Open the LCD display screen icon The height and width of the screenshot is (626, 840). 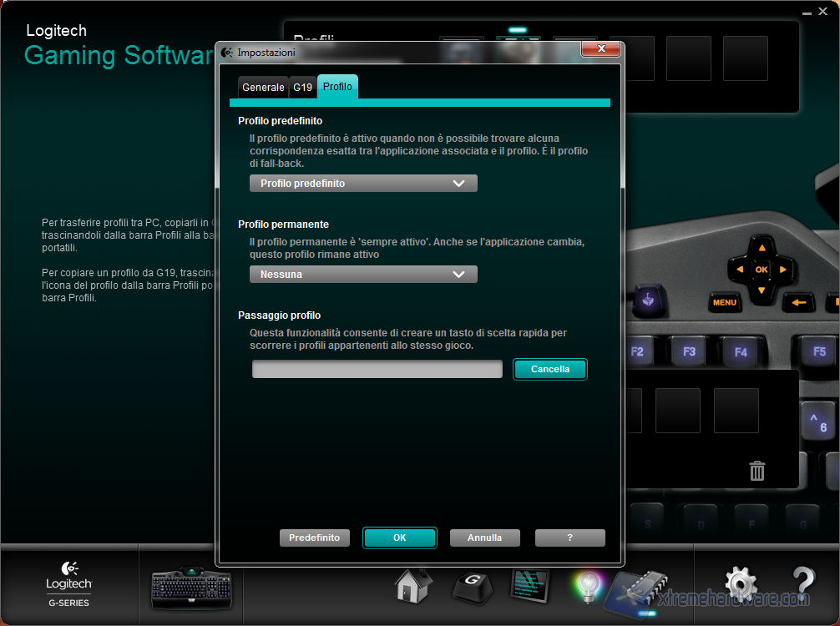point(529,586)
